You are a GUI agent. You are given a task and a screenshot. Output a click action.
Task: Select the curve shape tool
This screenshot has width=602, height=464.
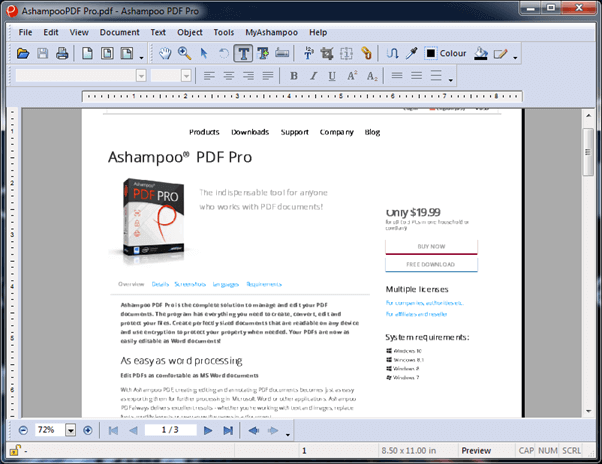392,53
